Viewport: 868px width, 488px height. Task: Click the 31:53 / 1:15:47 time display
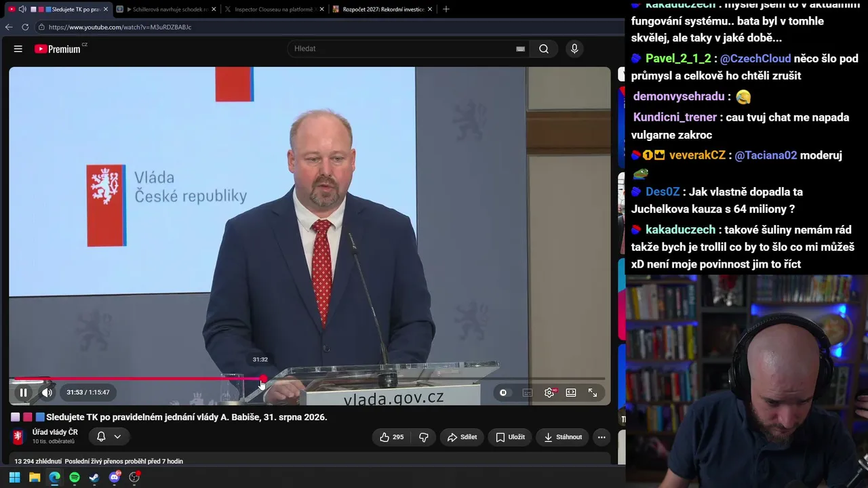tap(88, 392)
